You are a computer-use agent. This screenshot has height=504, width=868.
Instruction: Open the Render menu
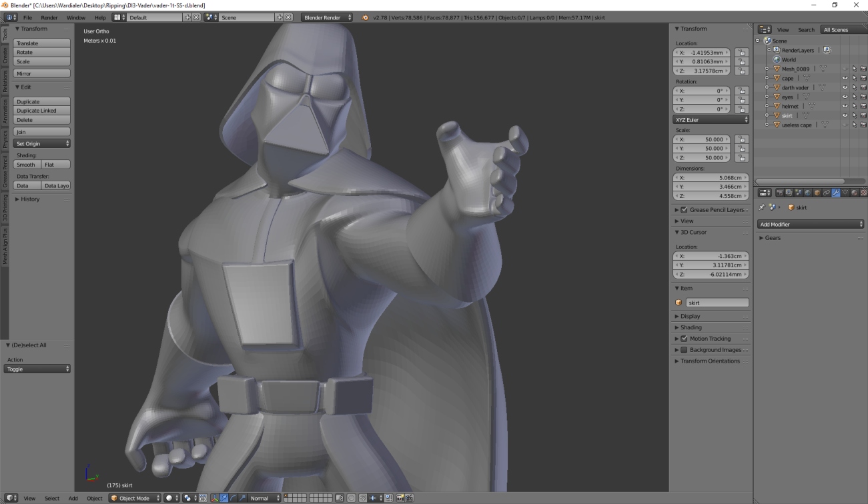[49, 17]
